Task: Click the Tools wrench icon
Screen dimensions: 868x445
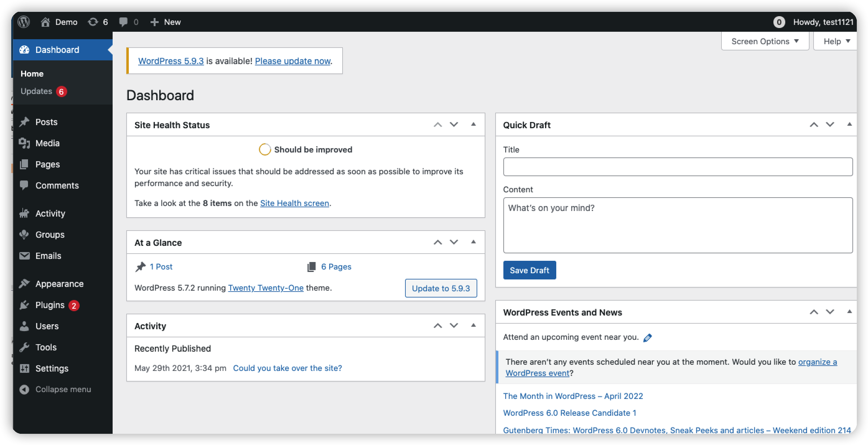Action: [25, 347]
